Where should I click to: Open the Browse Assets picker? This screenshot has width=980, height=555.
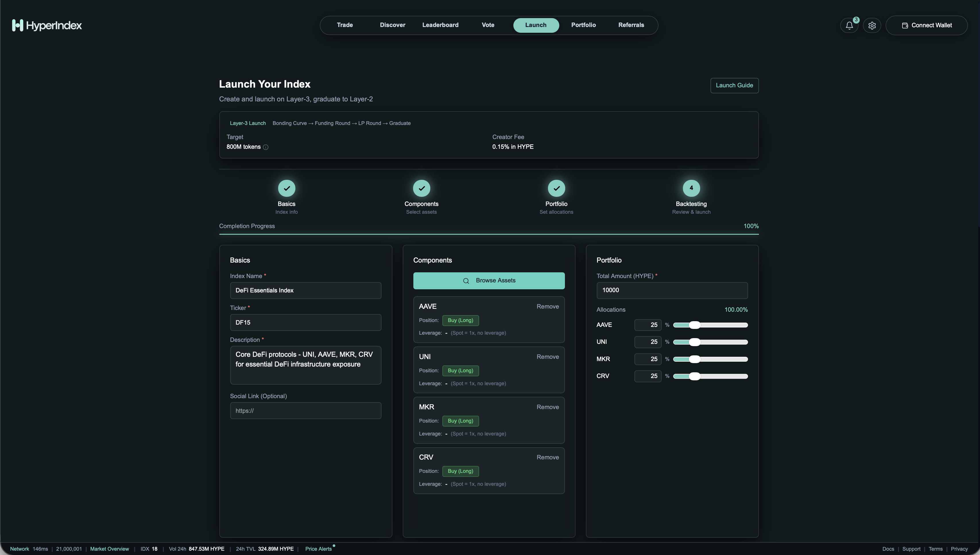point(489,281)
